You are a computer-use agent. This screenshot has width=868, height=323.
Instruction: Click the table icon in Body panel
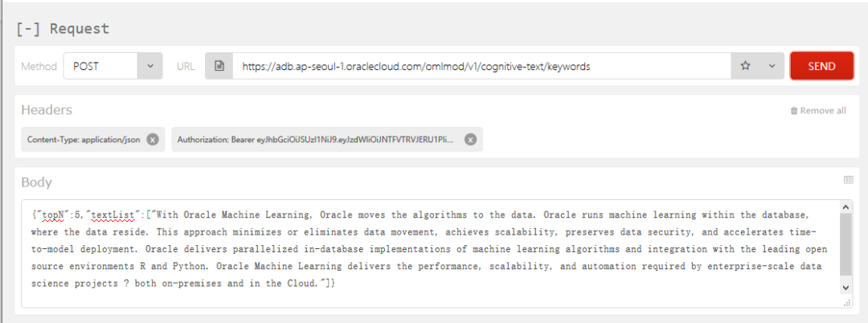click(848, 180)
